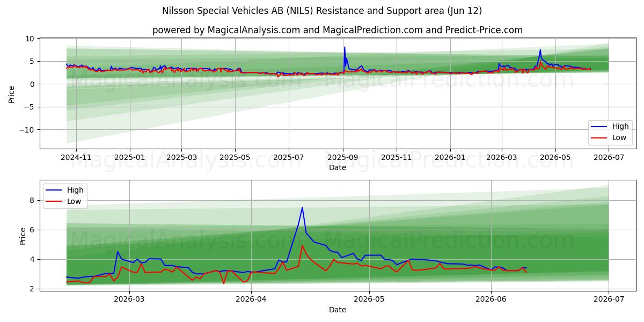Click the '0' price tick on top chart
Viewport: 644px width, 322px height.
point(33,84)
